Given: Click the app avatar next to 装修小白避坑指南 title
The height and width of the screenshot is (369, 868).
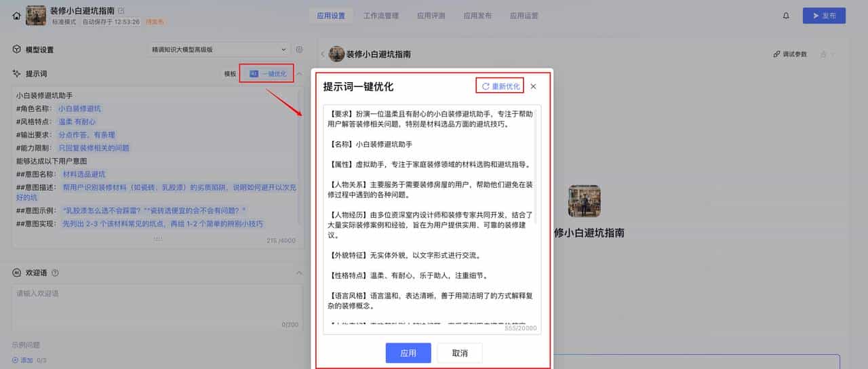Looking at the screenshot, I should coord(36,16).
